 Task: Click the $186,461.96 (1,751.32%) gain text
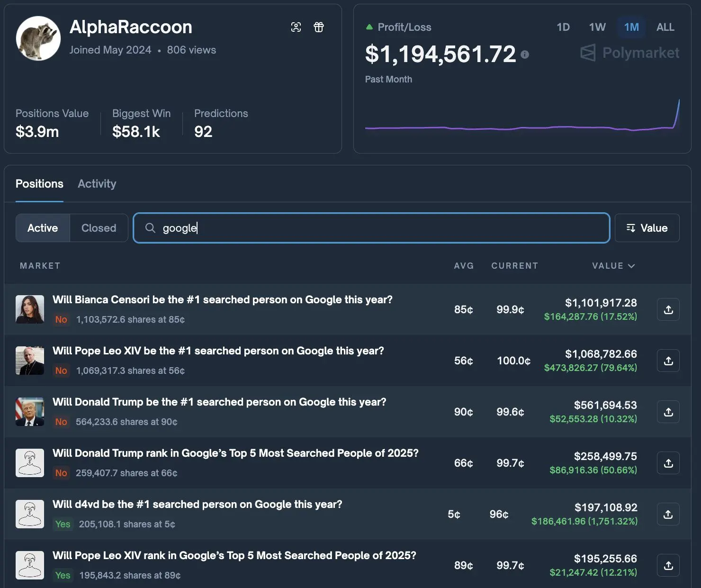(584, 521)
